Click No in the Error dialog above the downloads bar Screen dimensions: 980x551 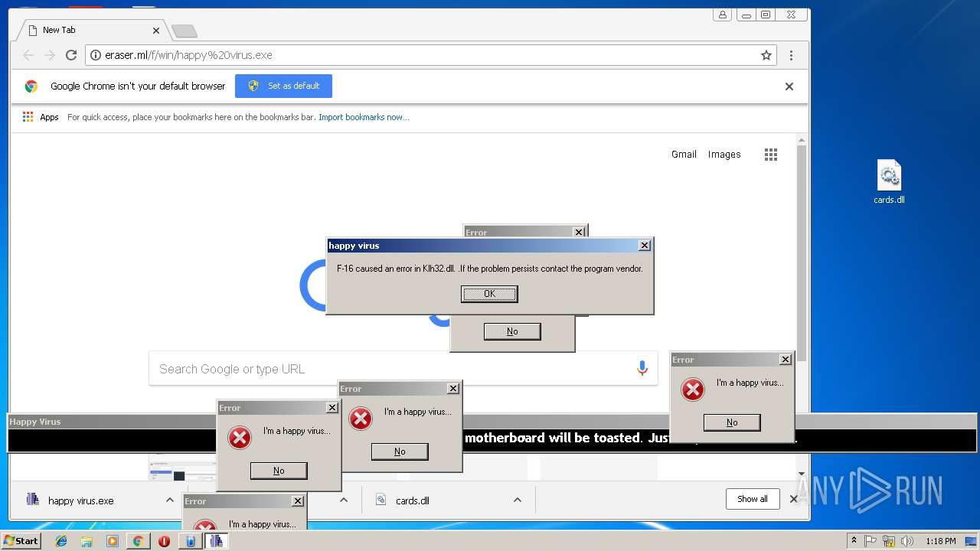(x=279, y=471)
